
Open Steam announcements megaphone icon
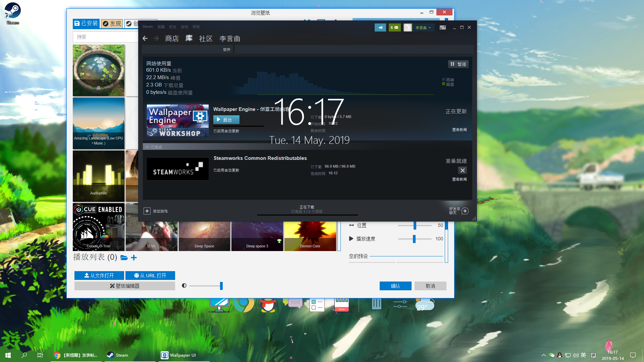pos(380,27)
